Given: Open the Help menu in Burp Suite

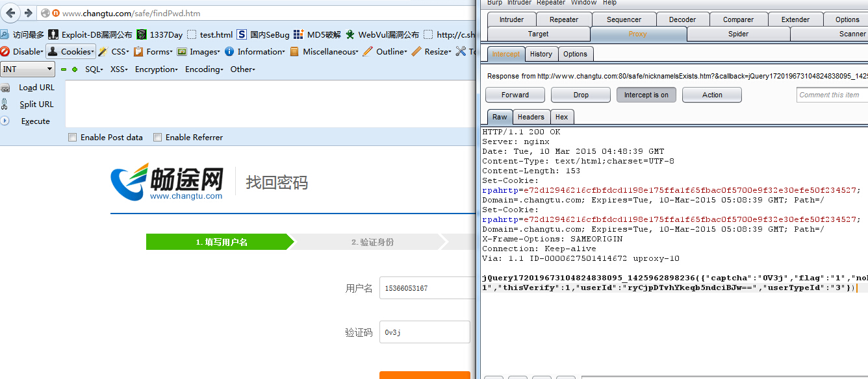Looking at the screenshot, I should click(609, 3).
